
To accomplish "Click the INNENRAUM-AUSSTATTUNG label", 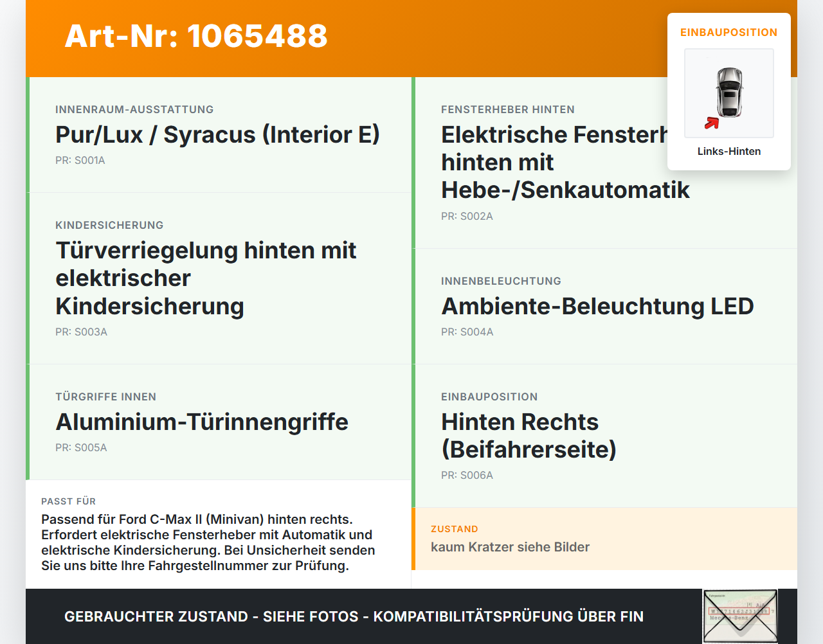I will point(134,109).
